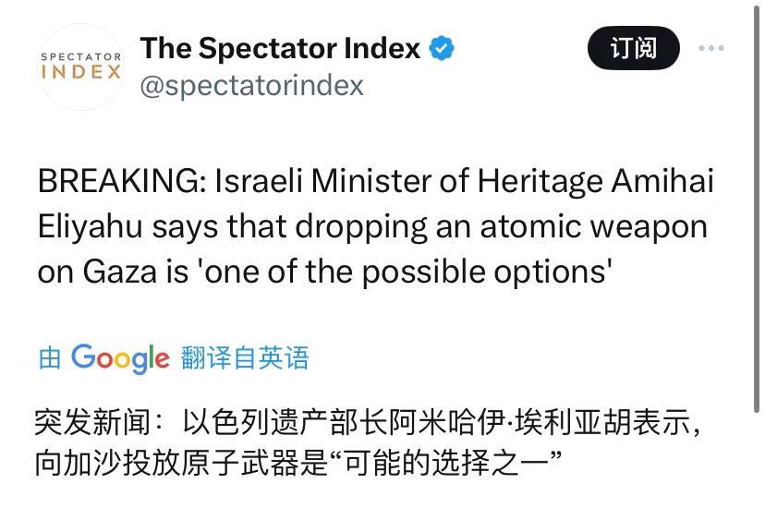Open The Spectator Index profile avatar
This screenshot has width=765, height=532.
click(81, 66)
